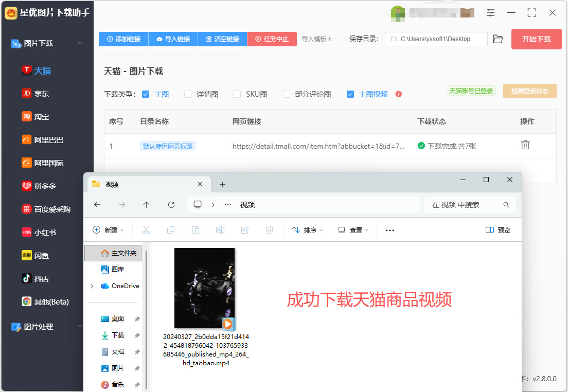Click the 开始下载 button
Image resolution: width=568 pixels, height=392 pixels.
537,39
